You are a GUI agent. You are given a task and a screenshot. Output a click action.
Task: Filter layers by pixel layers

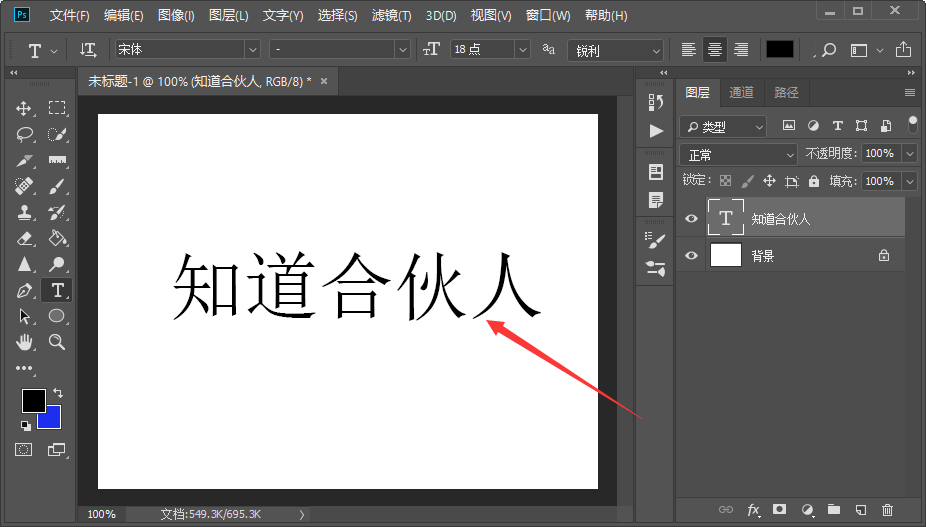pos(788,125)
